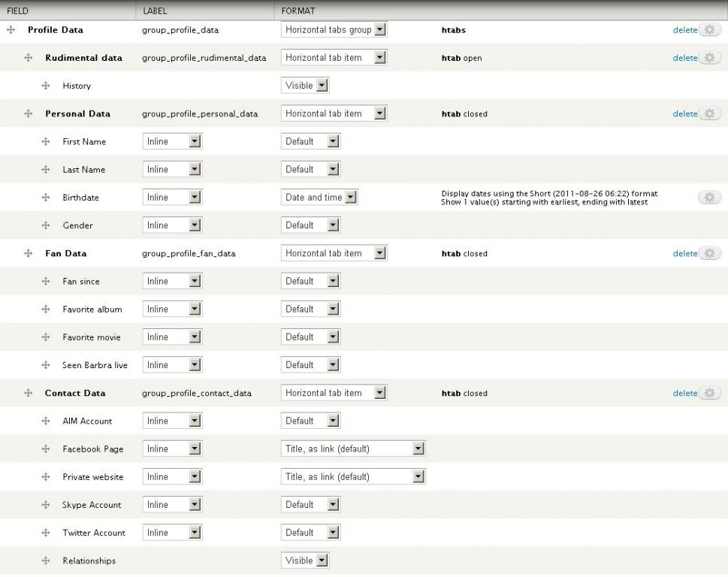Open Private website format dropdown
Screen dimensions: 728x577
point(353,477)
